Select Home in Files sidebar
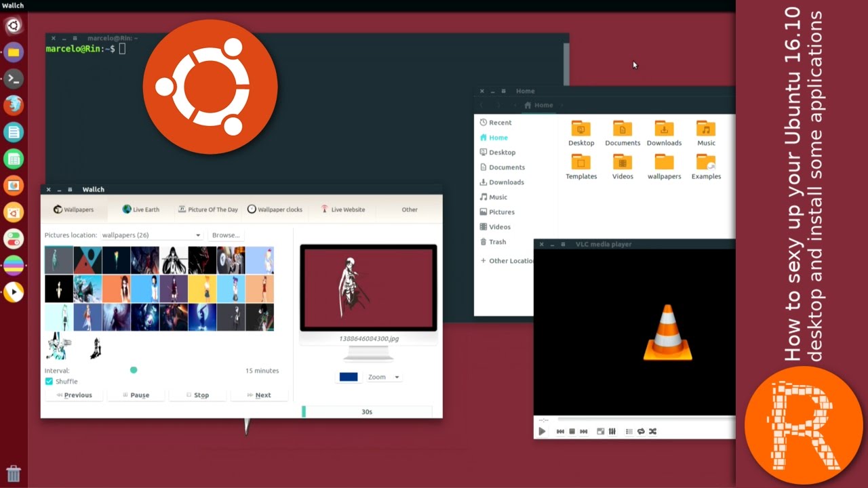 [493, 138]
